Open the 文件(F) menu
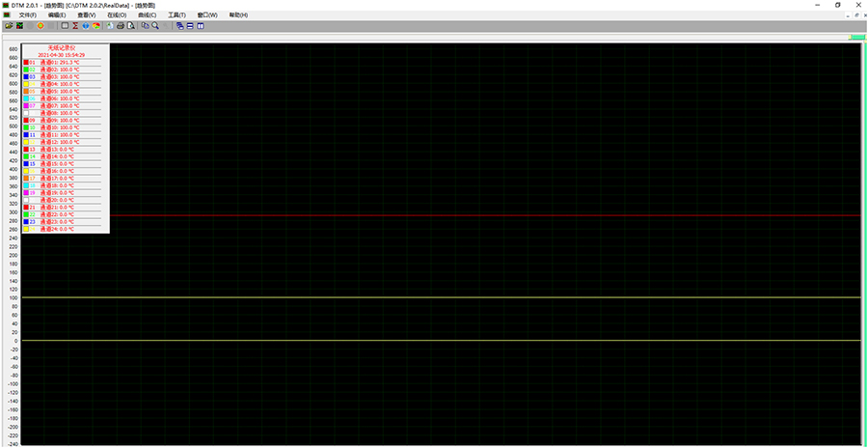Image resolution: width=868 pixels, height=448 pixels. pos(28,15)
